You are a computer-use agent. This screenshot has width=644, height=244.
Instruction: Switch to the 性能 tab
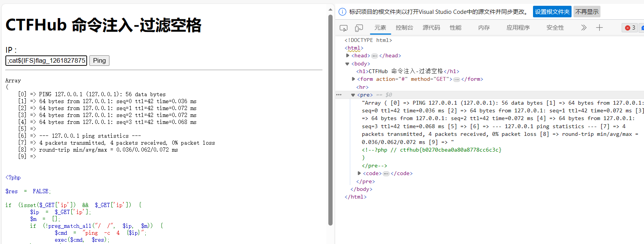[x=456, y=28]
